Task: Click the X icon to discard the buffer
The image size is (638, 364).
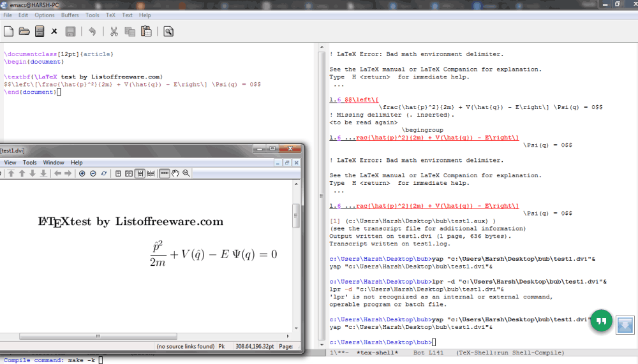Action: pyautogui.click(x=54, y=31)
